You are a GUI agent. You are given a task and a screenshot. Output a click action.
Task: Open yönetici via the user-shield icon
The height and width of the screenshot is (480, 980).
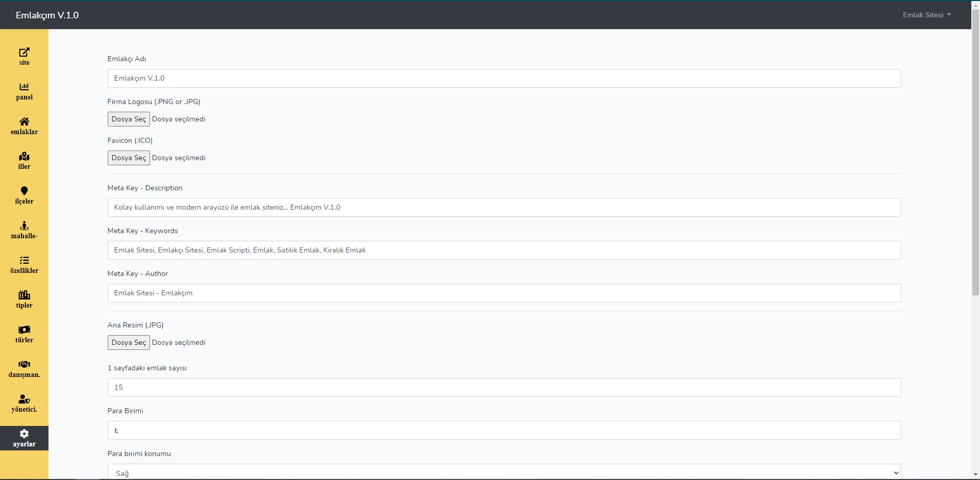(24, 399)
